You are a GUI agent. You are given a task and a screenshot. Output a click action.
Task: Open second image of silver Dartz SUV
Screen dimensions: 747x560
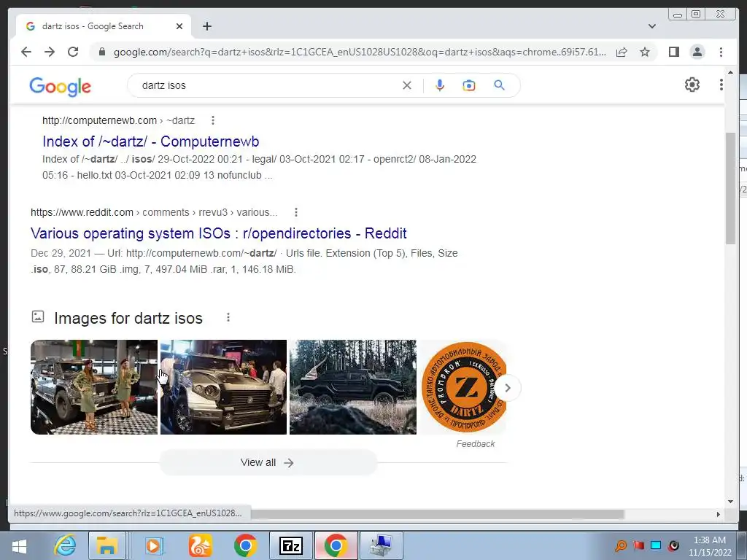(223, 386)
